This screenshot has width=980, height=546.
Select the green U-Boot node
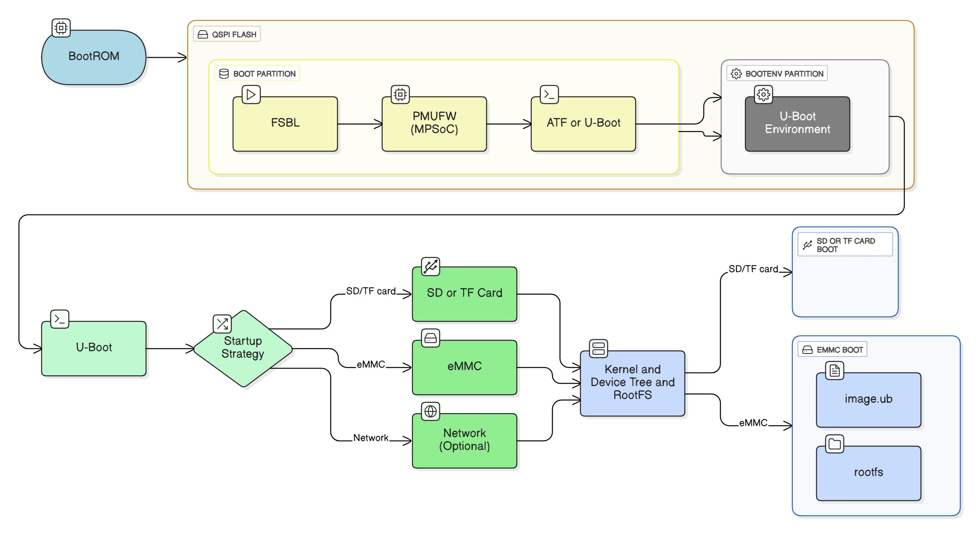click(x=93, y=348)
